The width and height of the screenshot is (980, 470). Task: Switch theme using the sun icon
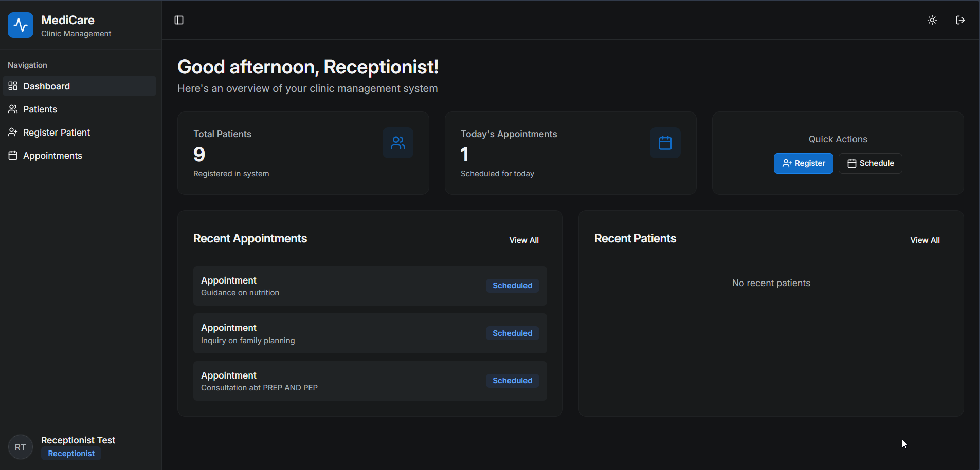pyautogui.click(x=932, y=20)
